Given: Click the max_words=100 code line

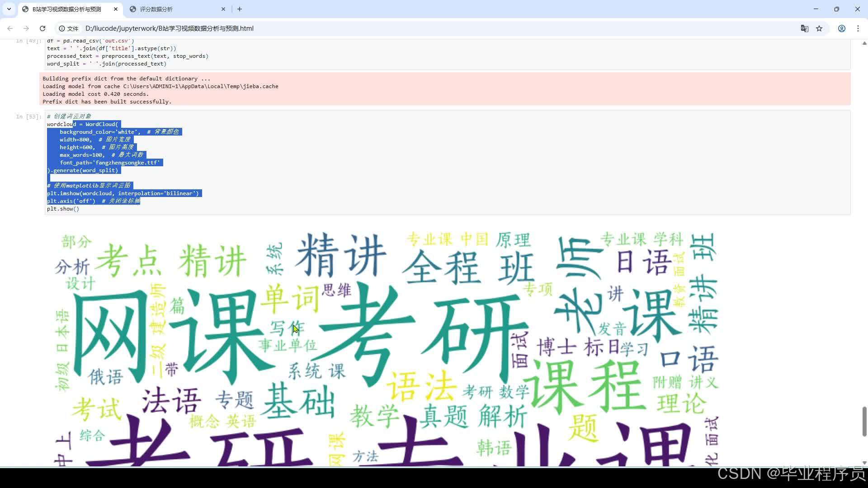Looking at the screenshot, I should [101, 155].
